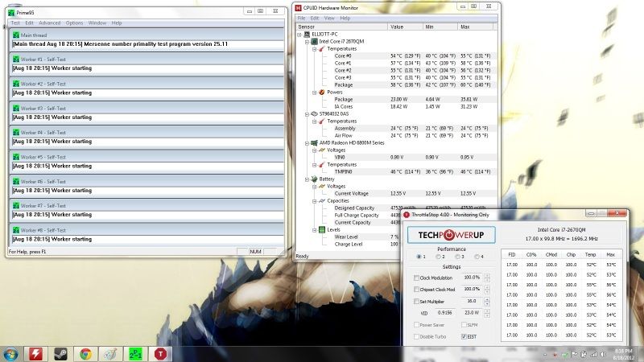Click the Min column header in HWMonitor
The height and width of the screenshot is (362, 644).
[x=440, y=27]
